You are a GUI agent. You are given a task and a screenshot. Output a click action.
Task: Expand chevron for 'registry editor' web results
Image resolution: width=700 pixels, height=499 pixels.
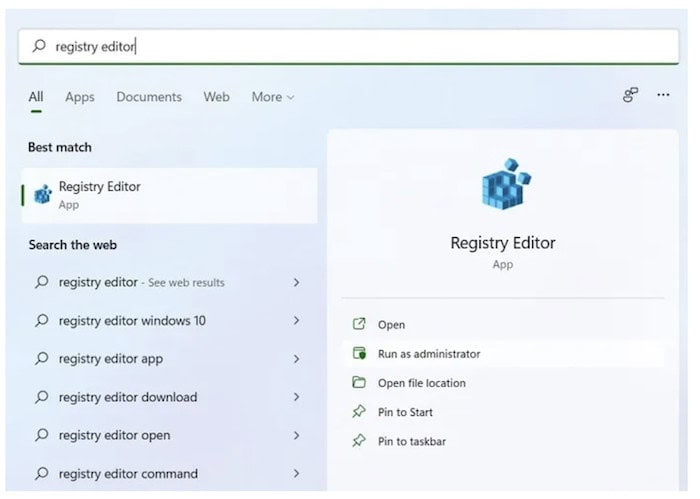(296, 282)
